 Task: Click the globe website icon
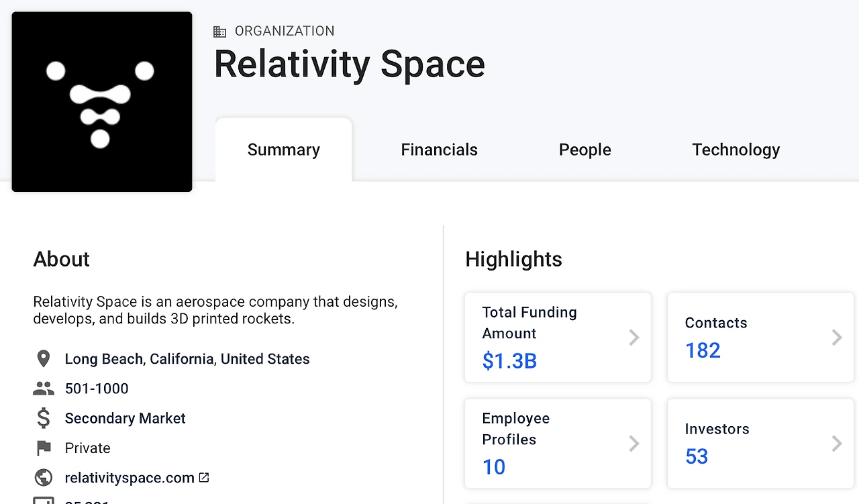(43, 478)
